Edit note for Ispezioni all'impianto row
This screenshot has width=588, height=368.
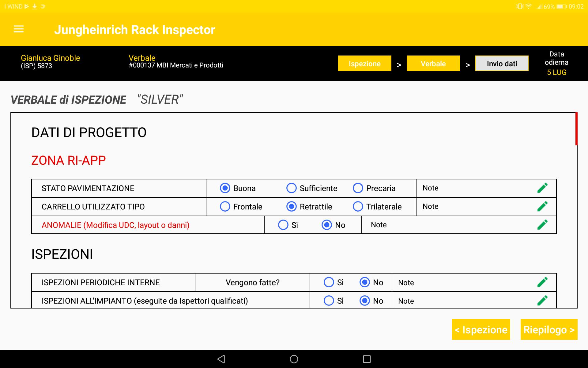[542, 301]
